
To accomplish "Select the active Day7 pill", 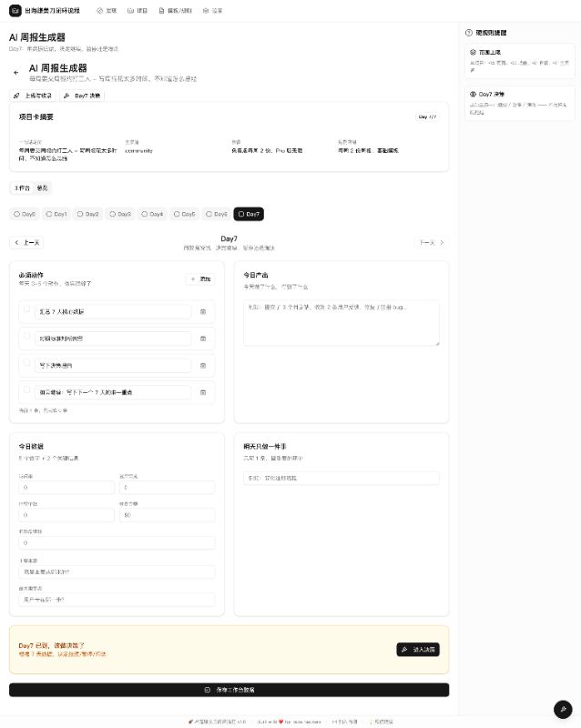I will (x=249, y=214).
